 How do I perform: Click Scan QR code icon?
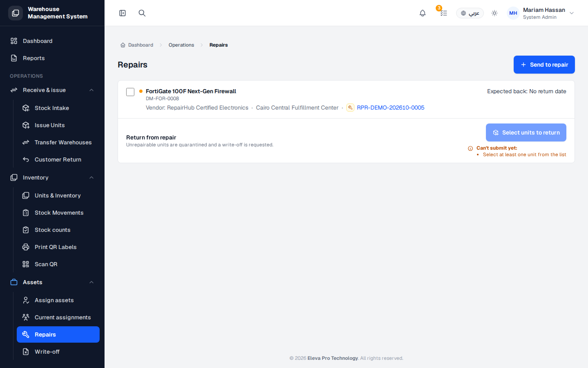26,264
